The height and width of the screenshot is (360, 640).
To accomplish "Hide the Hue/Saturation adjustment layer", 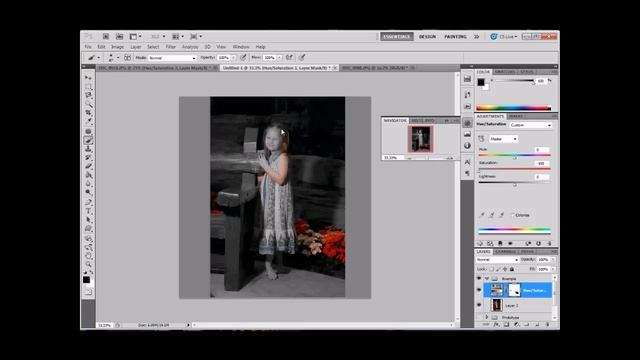I will tap(479, 290).
